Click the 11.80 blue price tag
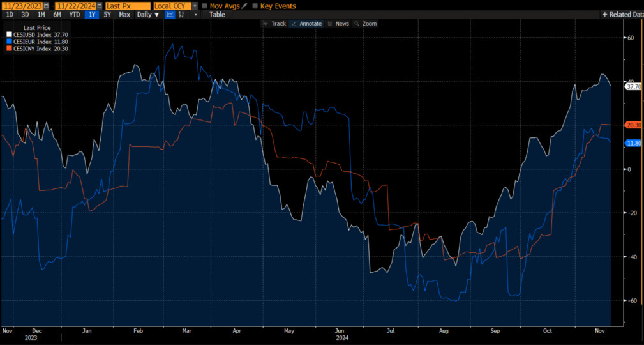The width and height of the screenshot is (644, 345). coord(633,143)
